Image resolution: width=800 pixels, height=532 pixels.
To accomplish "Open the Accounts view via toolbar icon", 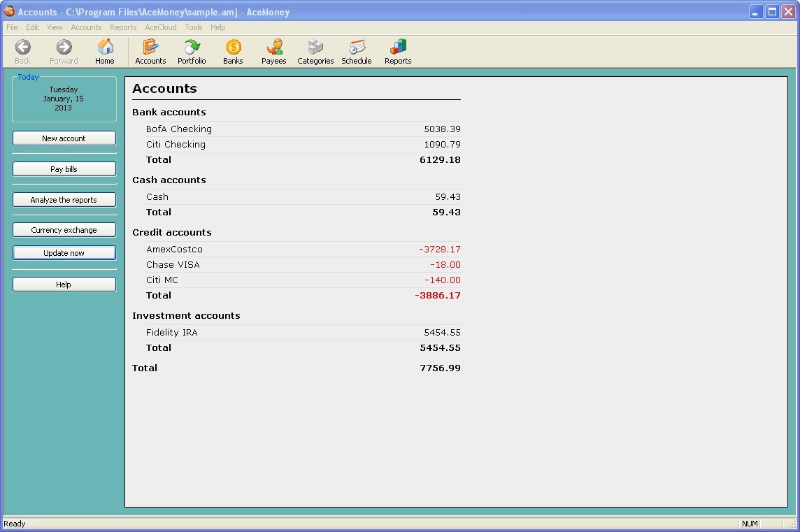I will tap(150, 50).
